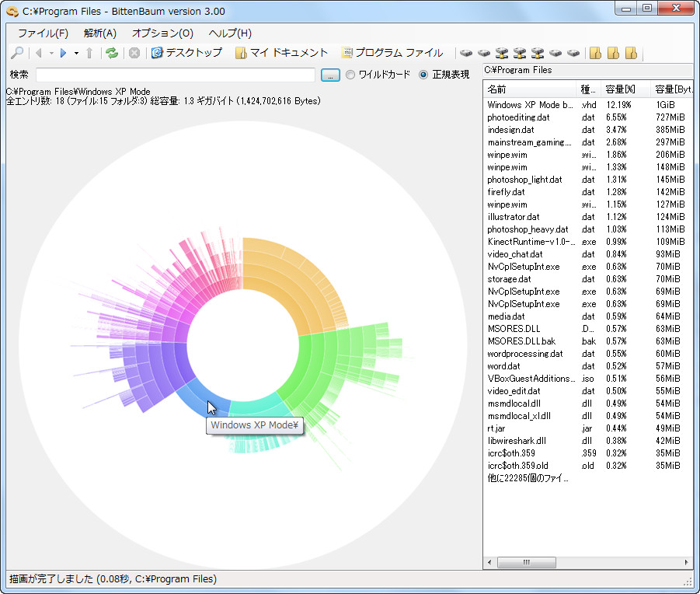Open the マイ ドキュメント toolbar shortcut
This screenshot has height=594, width=700.
tap(281, 53)
